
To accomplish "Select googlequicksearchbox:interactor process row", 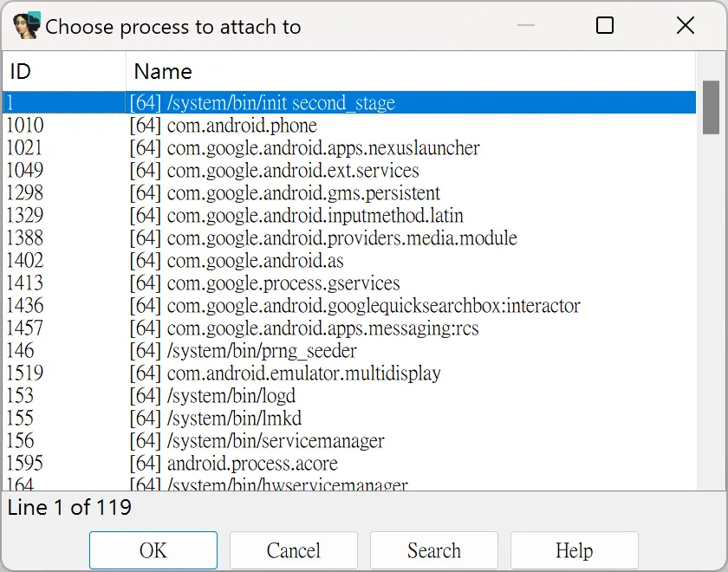I will click(349, 305).
